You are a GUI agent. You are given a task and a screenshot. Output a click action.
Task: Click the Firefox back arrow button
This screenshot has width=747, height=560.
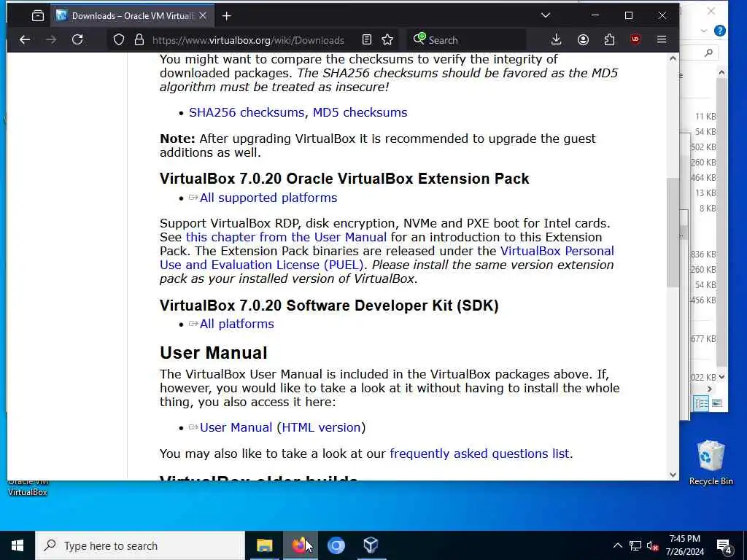25,40
